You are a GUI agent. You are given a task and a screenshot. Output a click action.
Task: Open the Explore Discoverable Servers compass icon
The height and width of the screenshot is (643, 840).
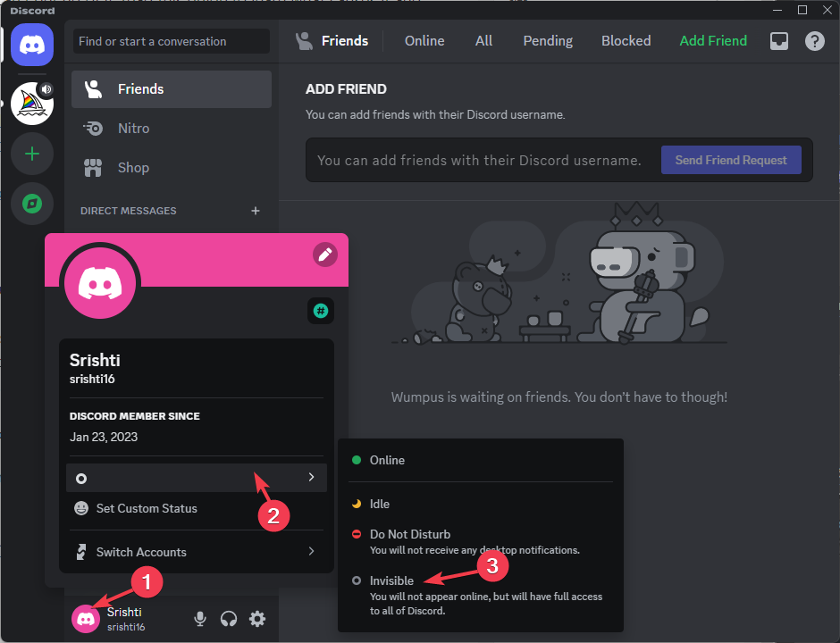click(x=32, y=204)
